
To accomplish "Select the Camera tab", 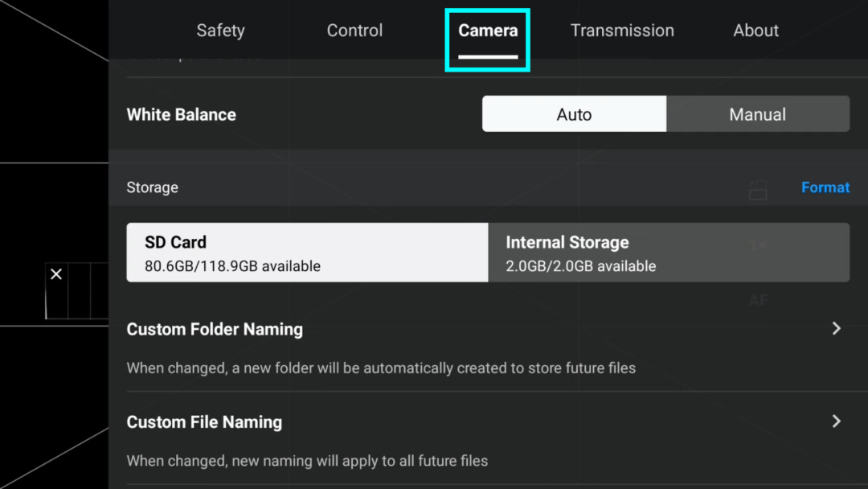I will [x=487, y=30].
